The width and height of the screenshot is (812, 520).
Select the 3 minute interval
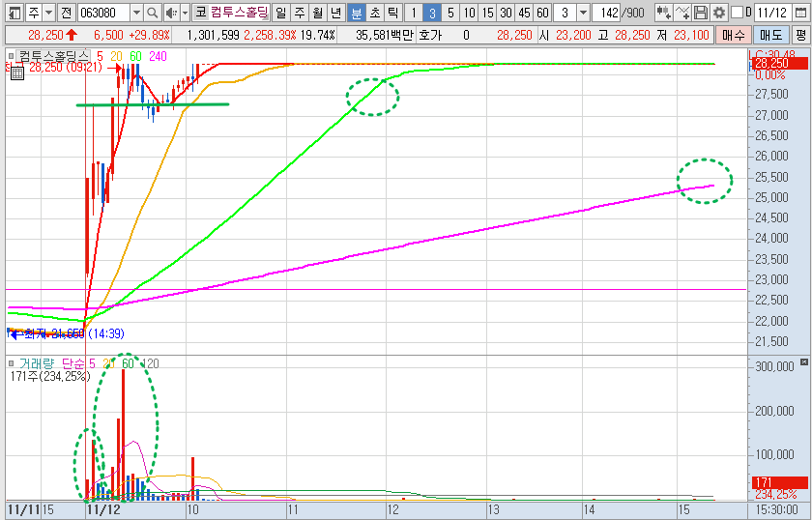point(432,13)
